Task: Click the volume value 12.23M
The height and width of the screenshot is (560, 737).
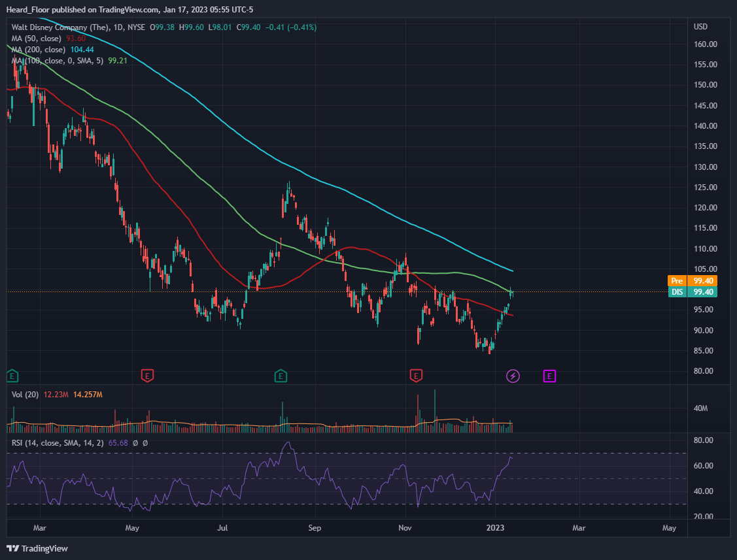Action: 56,395
